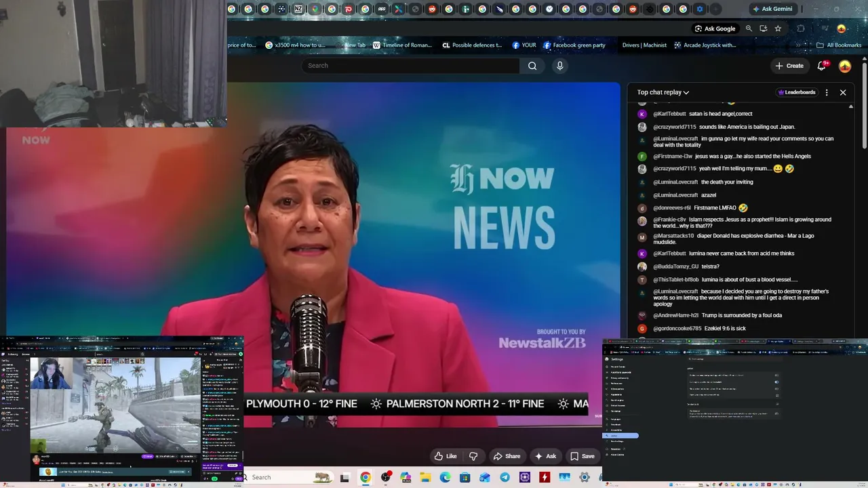Viewport: 868px width, 488px height.
Task: Like the video
Action: (445, 456)
